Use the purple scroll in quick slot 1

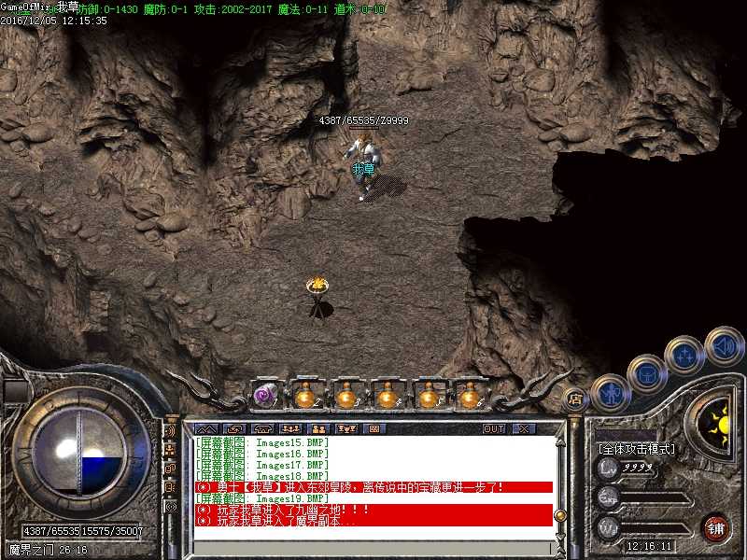tap(265, 395)
